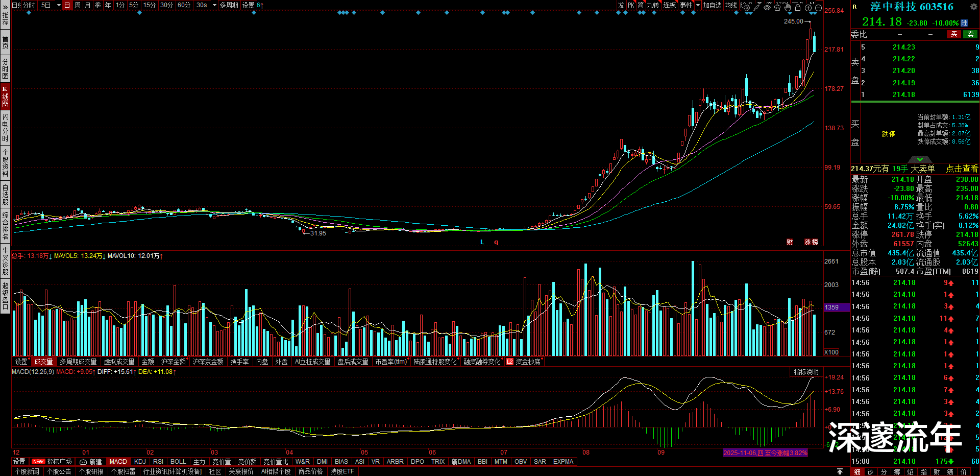Click the 涨榜 marker on chart
The width and height of the screenshot is (980, 476).
click(x=811, y=242)
